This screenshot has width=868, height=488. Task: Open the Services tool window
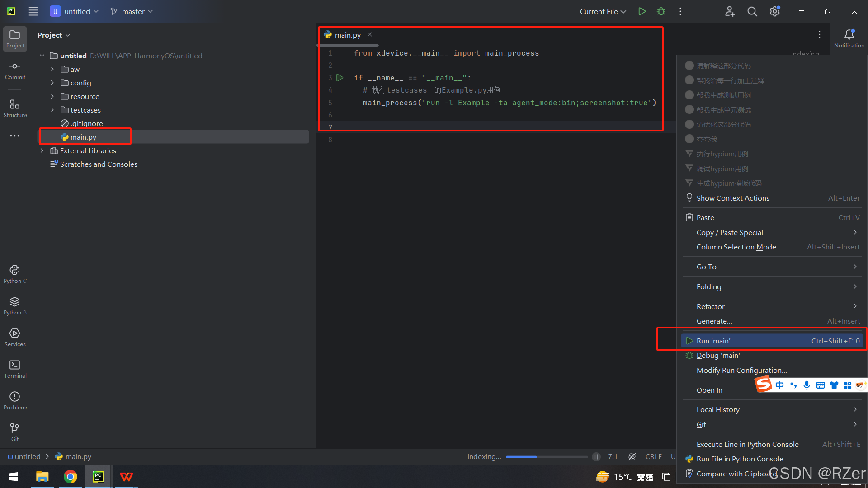click(15, 338)
